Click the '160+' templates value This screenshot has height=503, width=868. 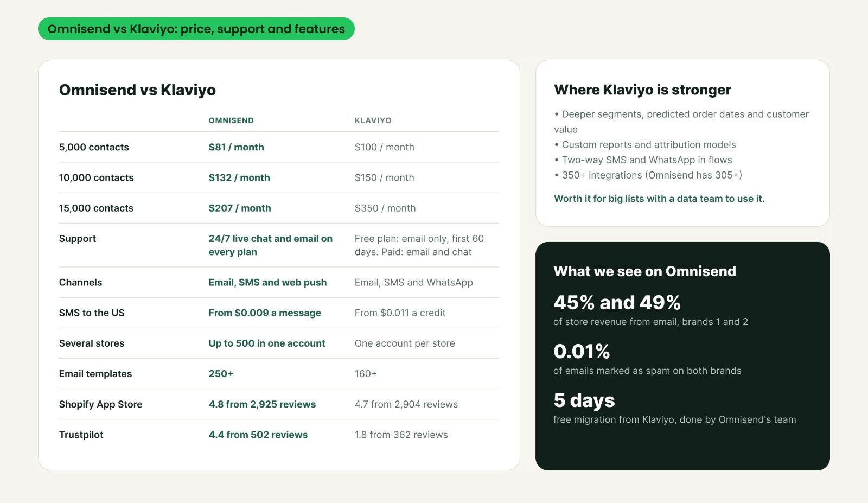366,374
